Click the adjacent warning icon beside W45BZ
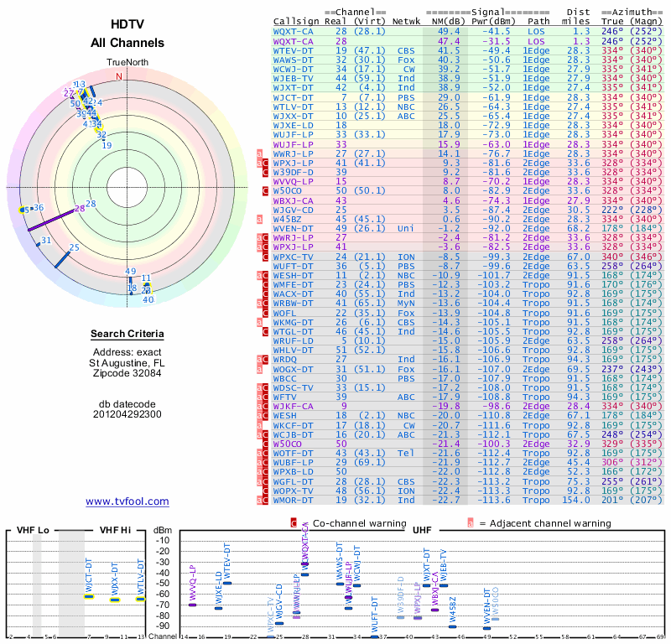 click(x=259, y=219)
